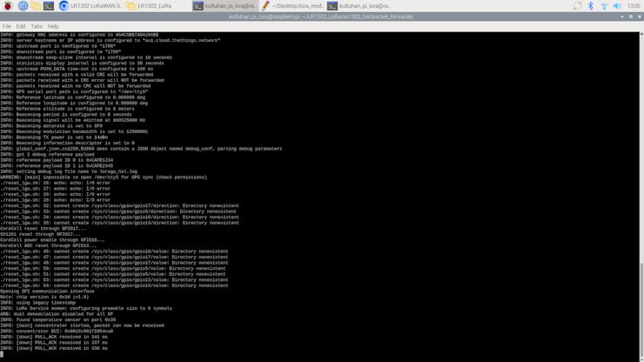The height and width of the screenshot is (362, 644).
Task: Click 'got 2 debug reference payload' line
Action: click(x=47, y=155)
